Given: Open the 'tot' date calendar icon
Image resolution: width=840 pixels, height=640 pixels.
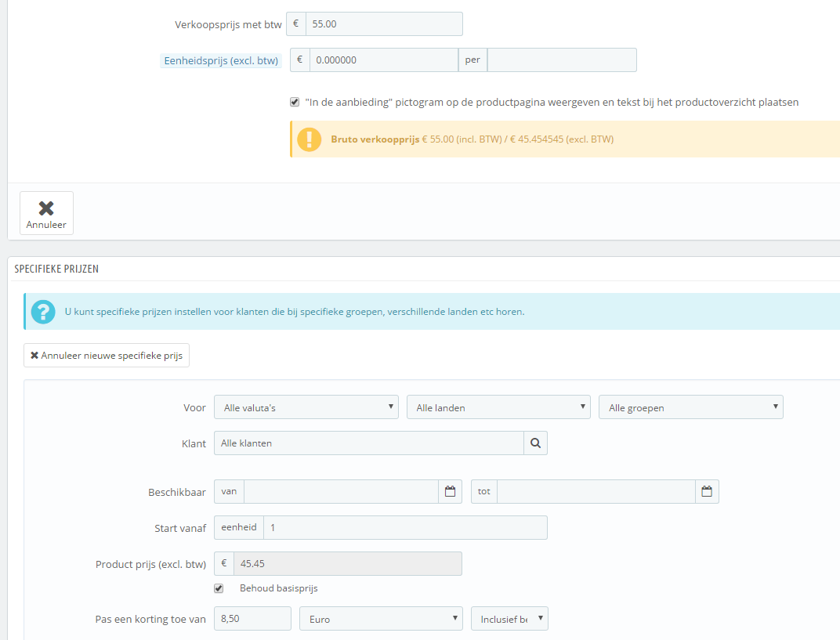Looking at the screenshot, I should (707, 491).
